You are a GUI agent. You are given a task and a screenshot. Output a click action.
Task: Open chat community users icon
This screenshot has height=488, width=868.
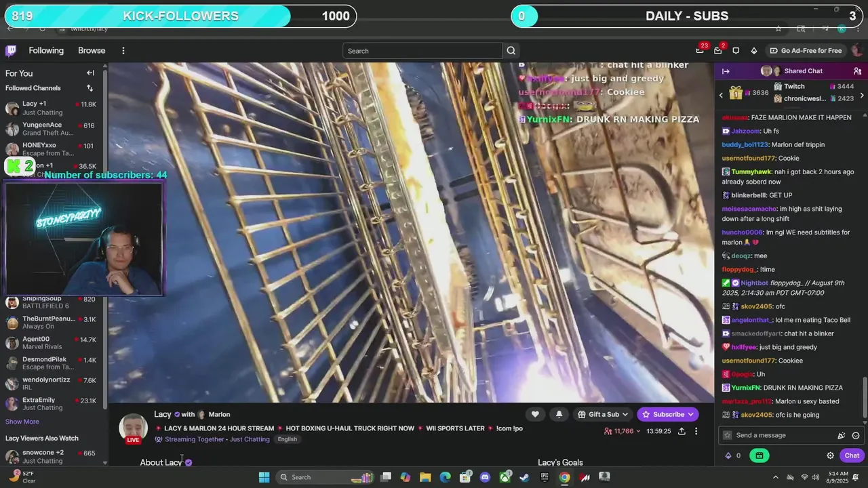pyautogui.click(x=857, y=71)
